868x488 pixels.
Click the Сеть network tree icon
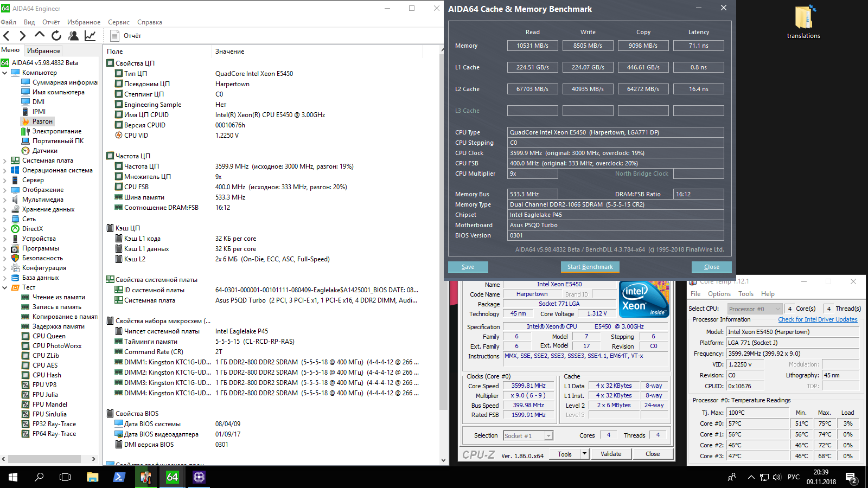(x=15, y=219)
